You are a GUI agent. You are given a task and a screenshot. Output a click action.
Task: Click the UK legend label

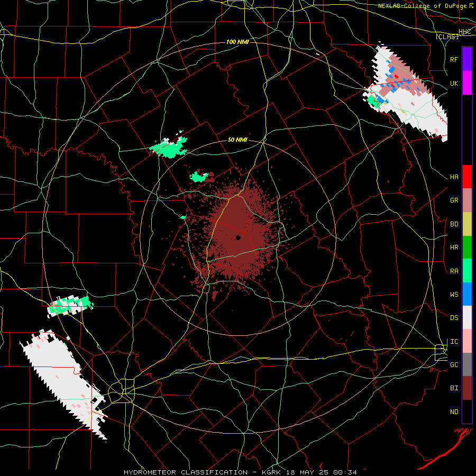[454, 83]
